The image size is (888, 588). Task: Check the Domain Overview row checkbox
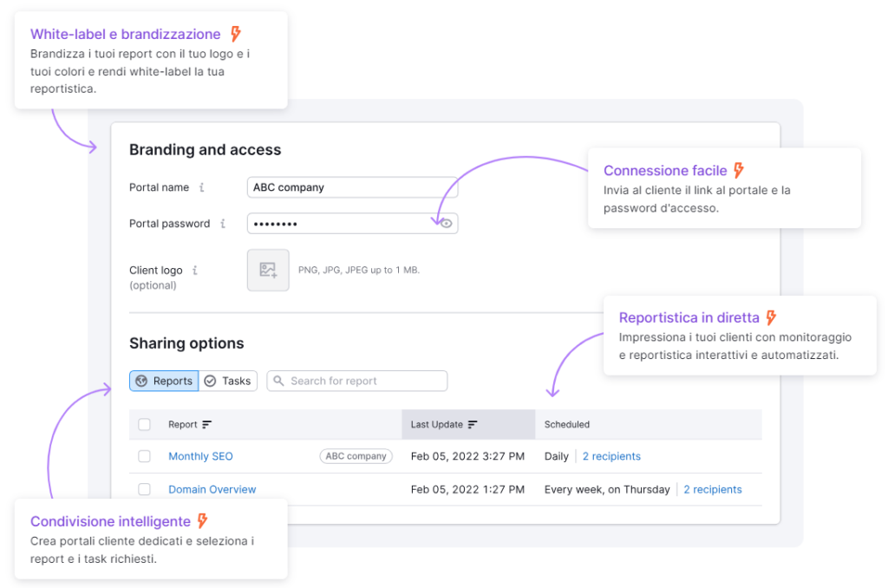pyautogui.click(x=145, y=489)
